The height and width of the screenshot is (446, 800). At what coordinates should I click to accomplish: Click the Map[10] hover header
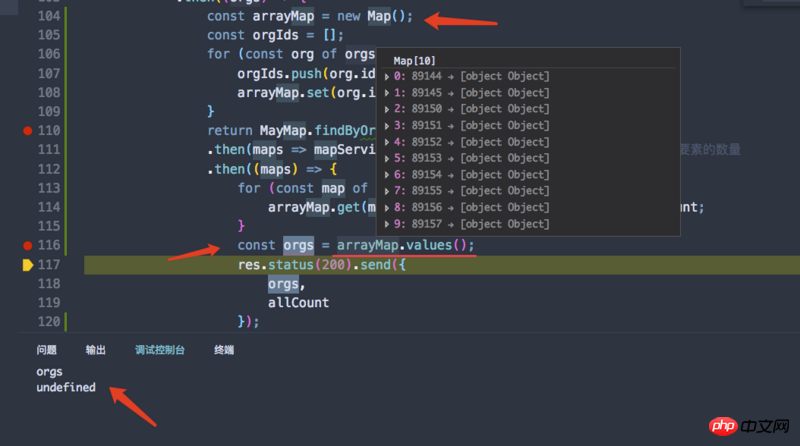pyautogui.click(x=414, y=61)
